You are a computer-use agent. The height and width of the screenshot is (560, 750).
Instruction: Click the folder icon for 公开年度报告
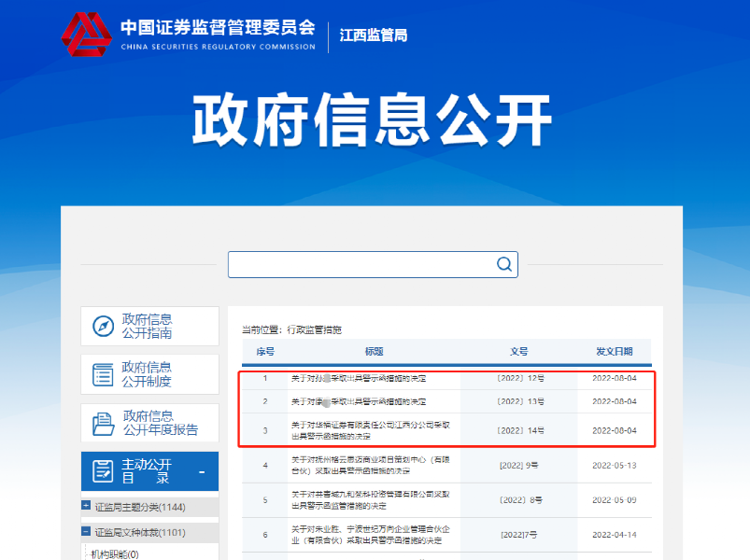(x=103, y=423)
